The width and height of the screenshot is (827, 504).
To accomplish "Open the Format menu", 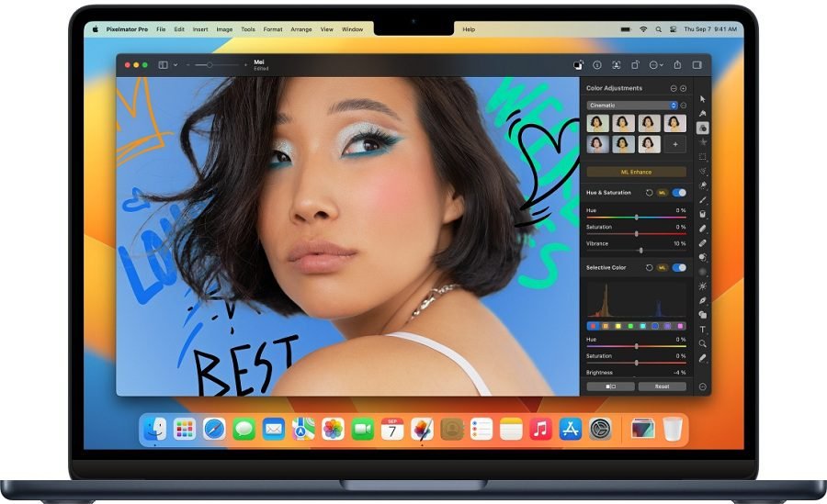I will [x=273, y=29].
